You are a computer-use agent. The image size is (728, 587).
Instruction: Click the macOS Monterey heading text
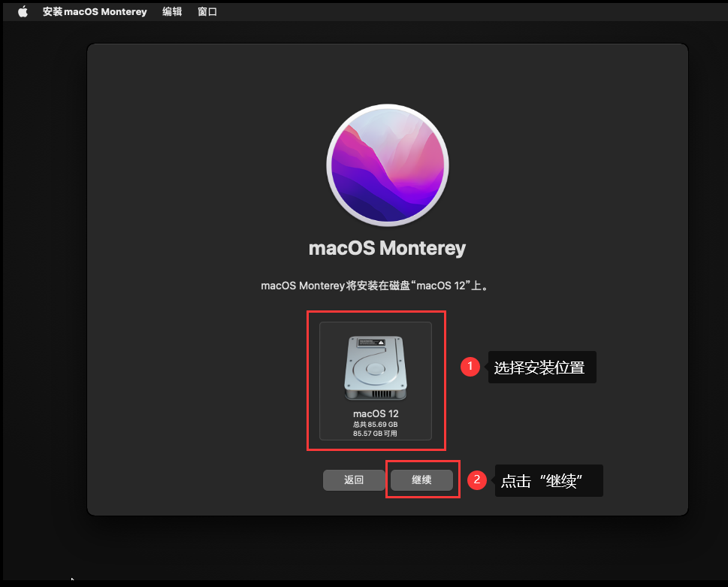click(x=387, y=248)
